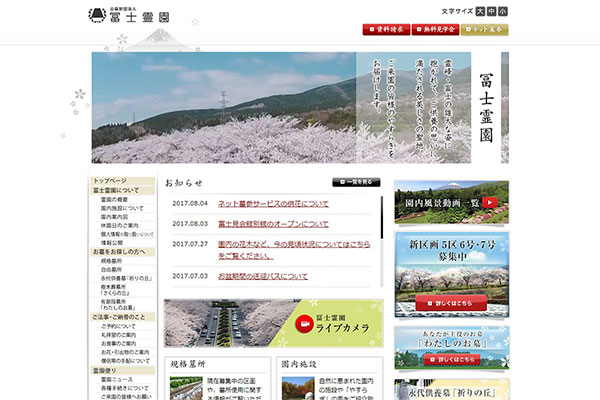
Task: Click the お知らせ section heading
Action: coord(184,183)
